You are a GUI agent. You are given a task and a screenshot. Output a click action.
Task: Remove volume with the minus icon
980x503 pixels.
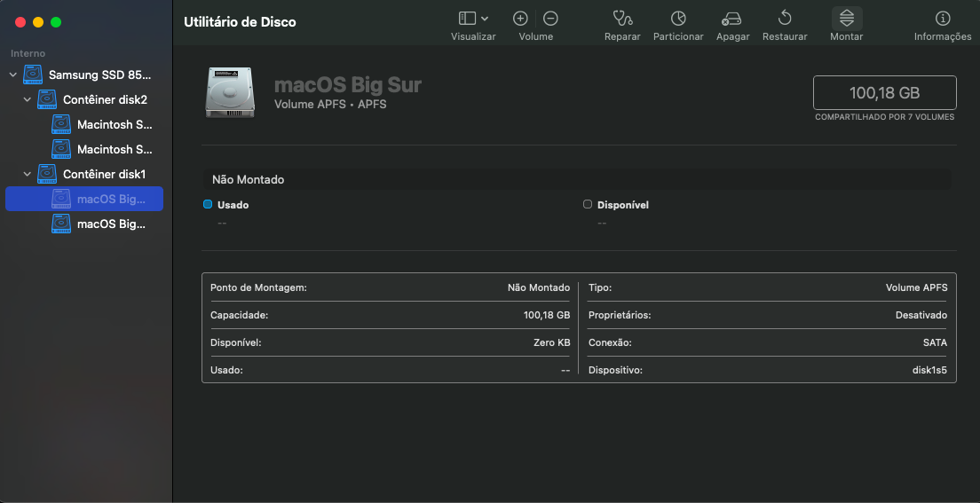(550, 18)
